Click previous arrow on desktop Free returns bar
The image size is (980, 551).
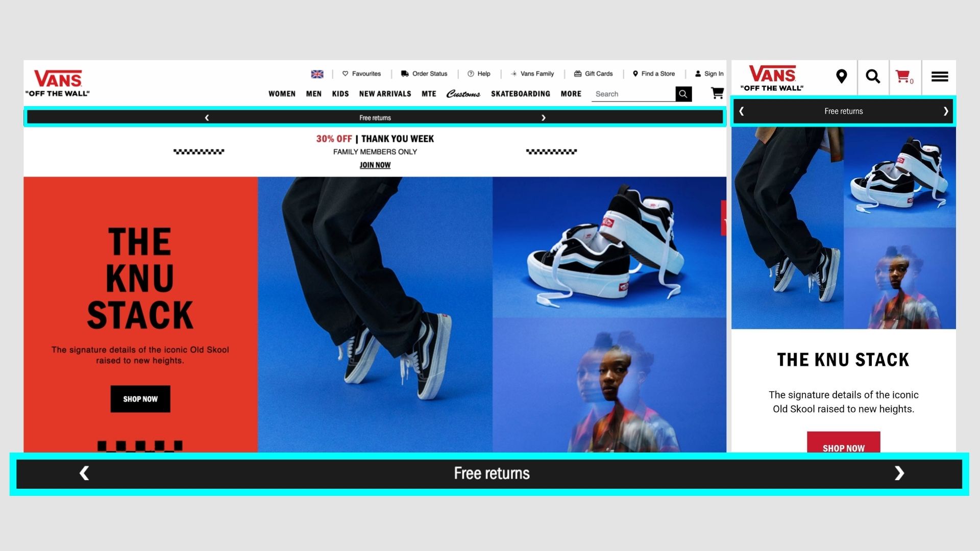pos(207,118)
